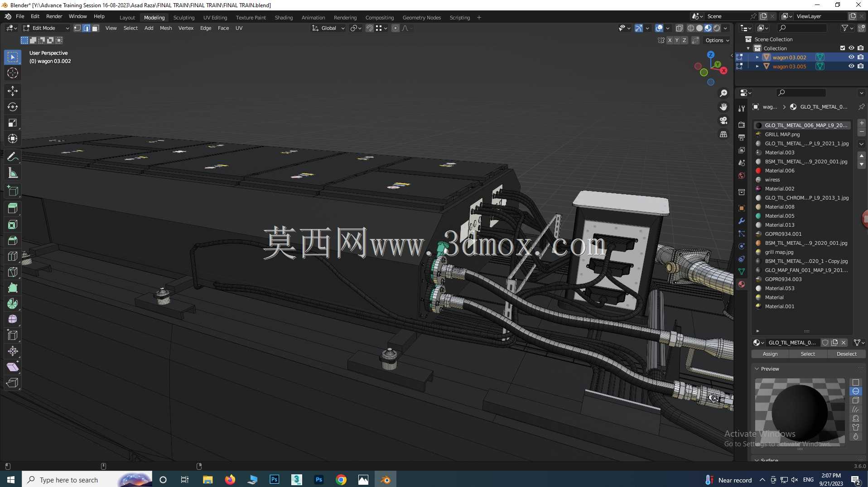The width and height of the screenshot is (868, 487).
Task: Toggle snapping magnet
Action: [370, 28]
